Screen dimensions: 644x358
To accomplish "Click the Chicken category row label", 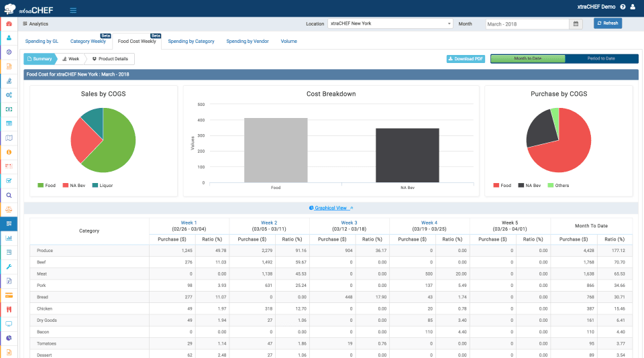I will click(x=44, y=308).
